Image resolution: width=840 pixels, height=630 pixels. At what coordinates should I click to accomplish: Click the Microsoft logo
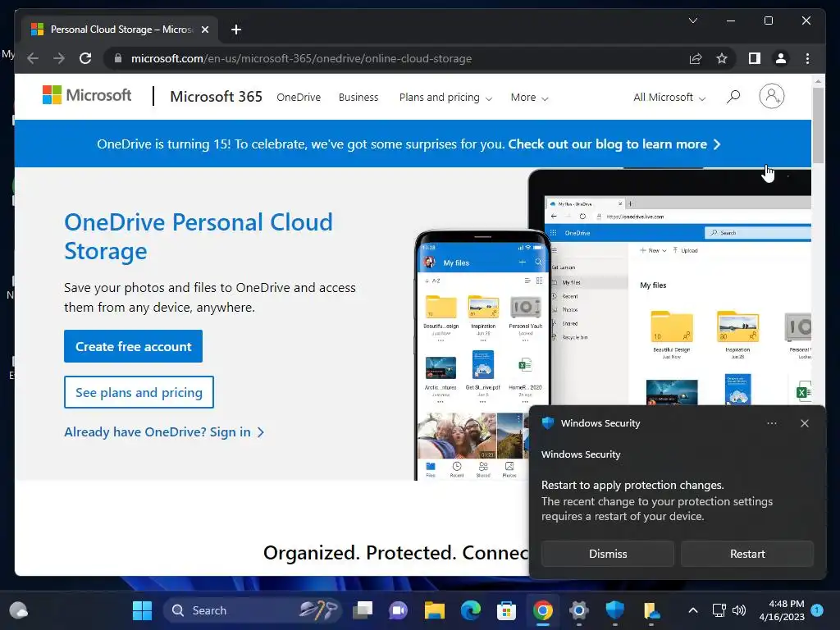87,95
